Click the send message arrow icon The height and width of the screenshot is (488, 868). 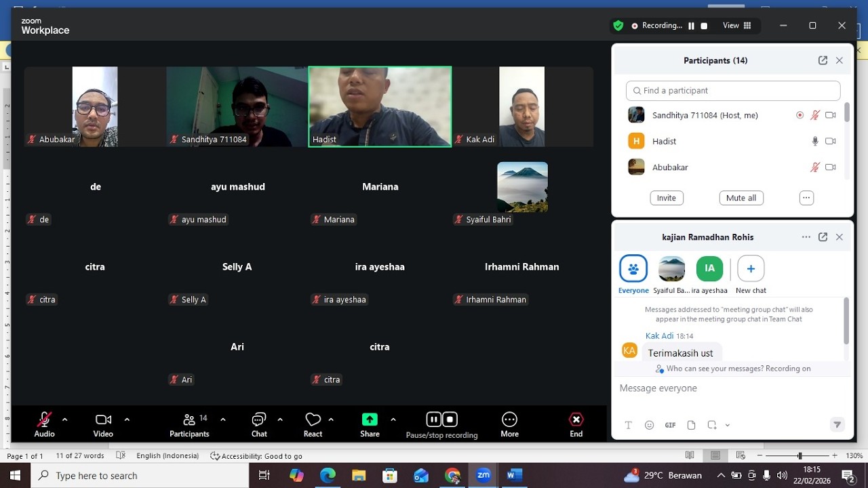click(x=837, y=425)
